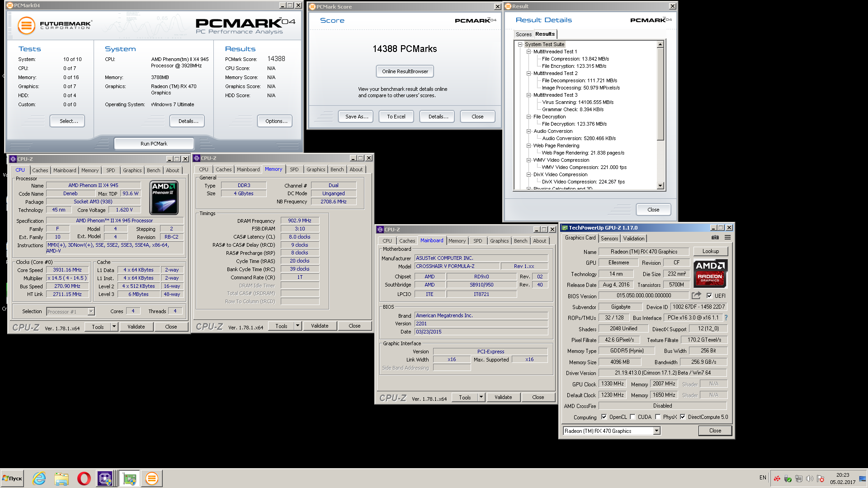Click Result Details scrollbar down arrow

(660, 186)
